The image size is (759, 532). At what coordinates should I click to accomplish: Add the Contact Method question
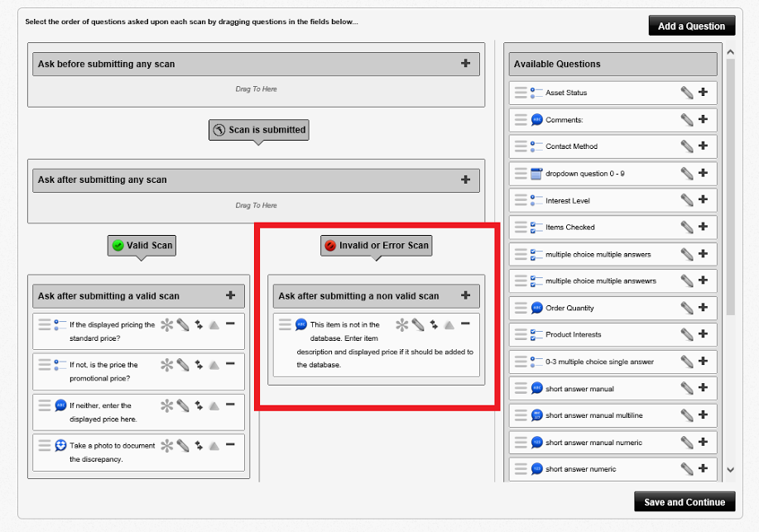[x=704, y=146]
